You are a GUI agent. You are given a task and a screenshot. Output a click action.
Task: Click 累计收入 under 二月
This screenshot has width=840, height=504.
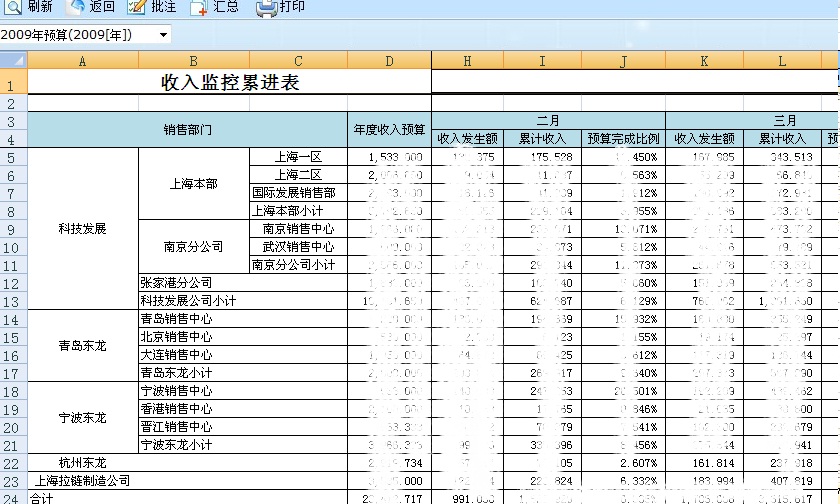(x=542, y=139)
